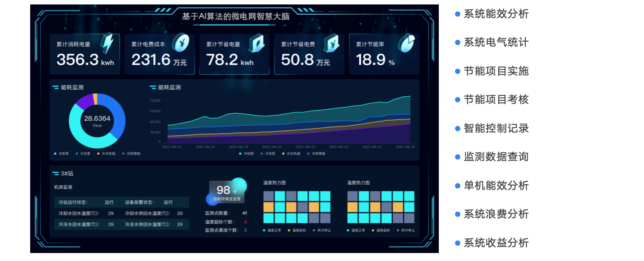
Task: Click the pie chart icon on 累计节能率 card
Action: [x=406, y=43]
